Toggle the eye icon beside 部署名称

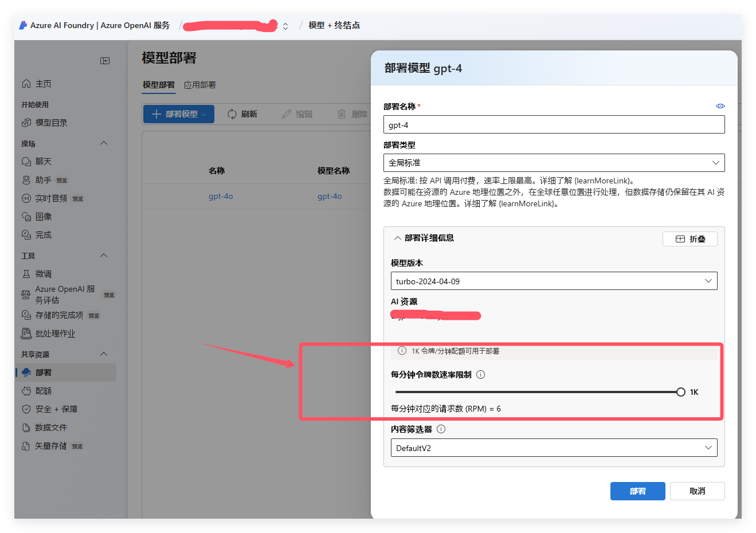[x=720, y=106]
